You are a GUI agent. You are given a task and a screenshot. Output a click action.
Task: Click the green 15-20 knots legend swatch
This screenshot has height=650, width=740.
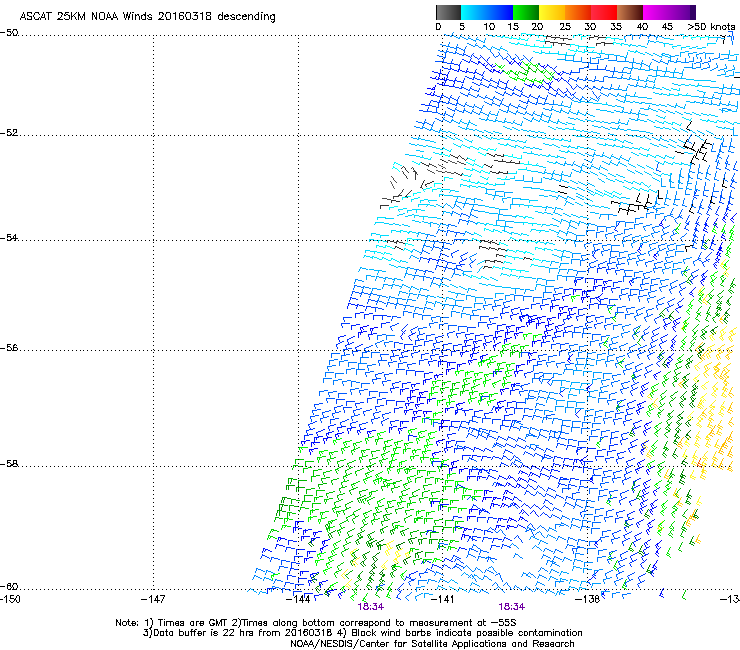tap(526, 12)
